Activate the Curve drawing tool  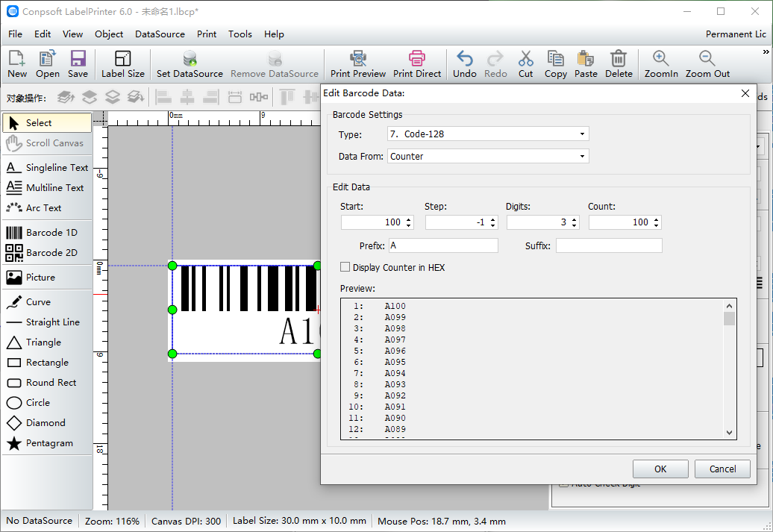pyautogui.click(x=47, y=302)
